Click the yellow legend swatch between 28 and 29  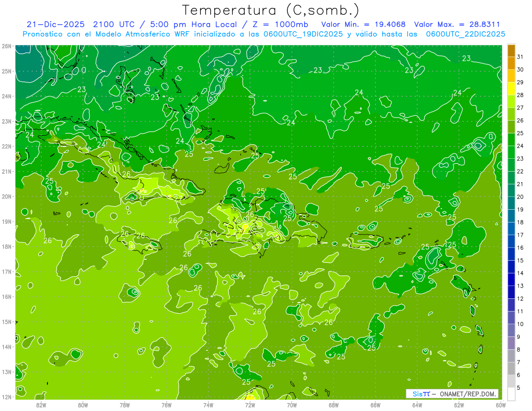(x=511, y=89)
